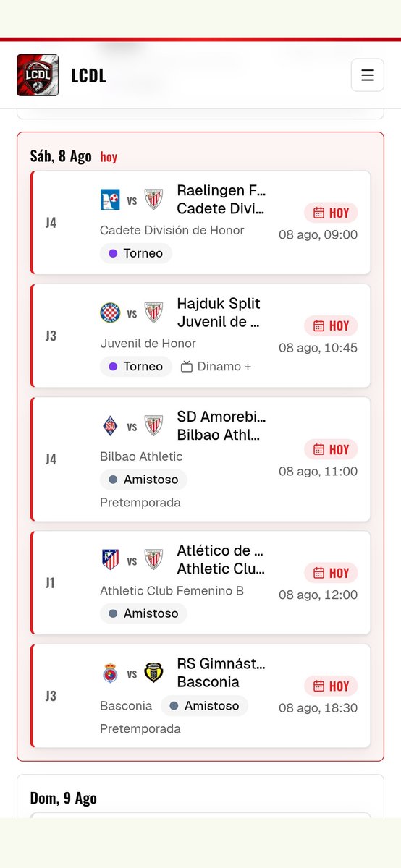
Task: Open the hamburger menu button
Action: (x=368, y=75)
